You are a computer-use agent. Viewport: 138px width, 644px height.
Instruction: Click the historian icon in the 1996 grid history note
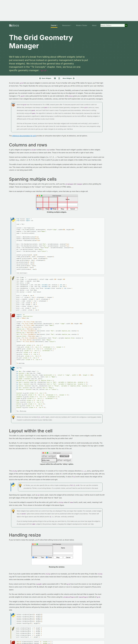coord(13,105)
